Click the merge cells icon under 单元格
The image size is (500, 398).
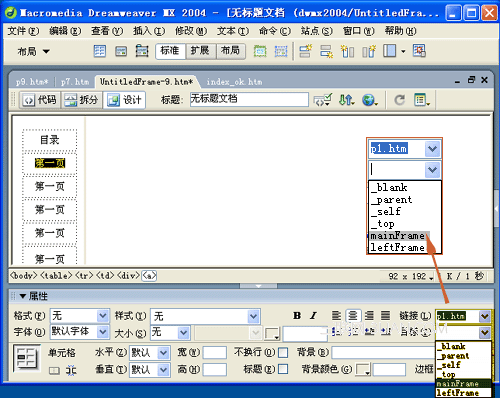[x=54, y=371]
